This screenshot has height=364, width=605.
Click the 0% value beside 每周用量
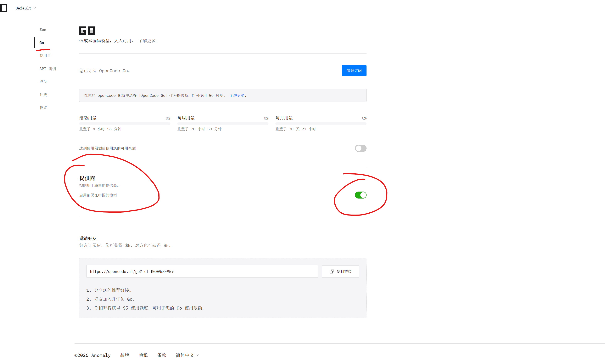(266, 118)
